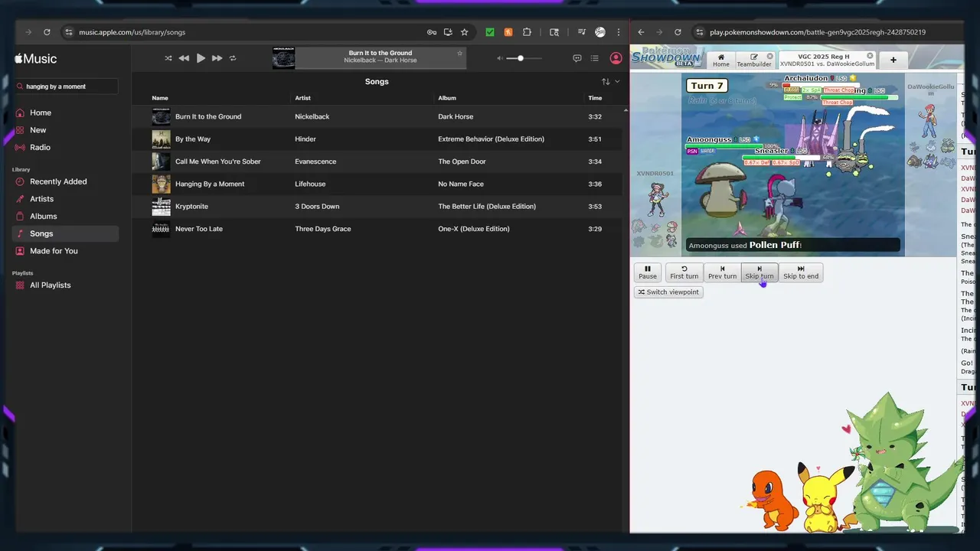Screen dimensions: 980x551
Task: Click the Apple Music logo
Action: [35, 58]
